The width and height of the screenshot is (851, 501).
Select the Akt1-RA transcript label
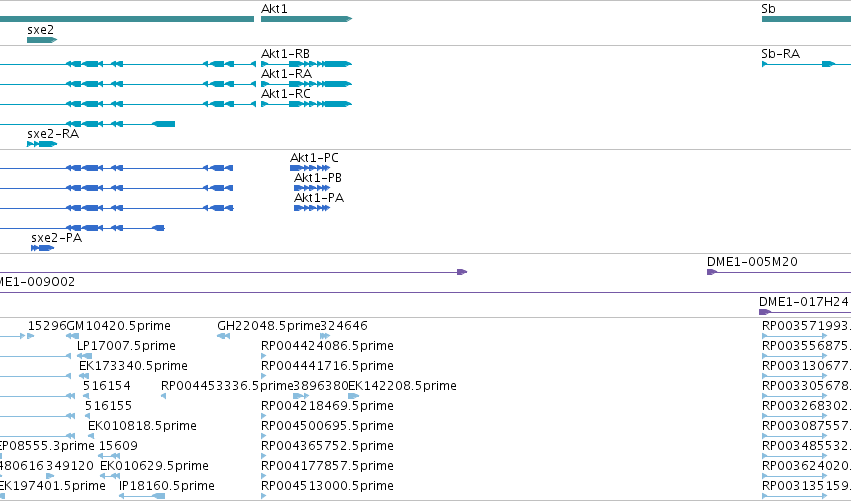(287, 74)
